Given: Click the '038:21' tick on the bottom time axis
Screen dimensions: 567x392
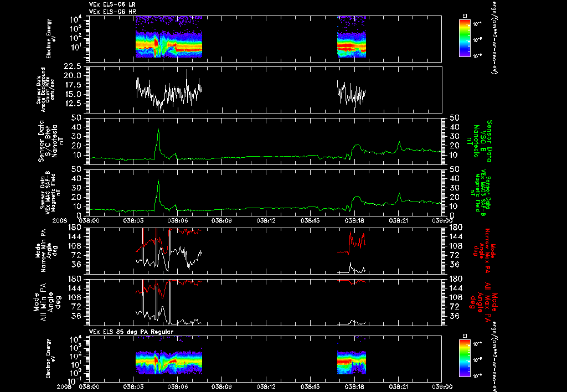Looking at the screenshot, I should (399, 386).
